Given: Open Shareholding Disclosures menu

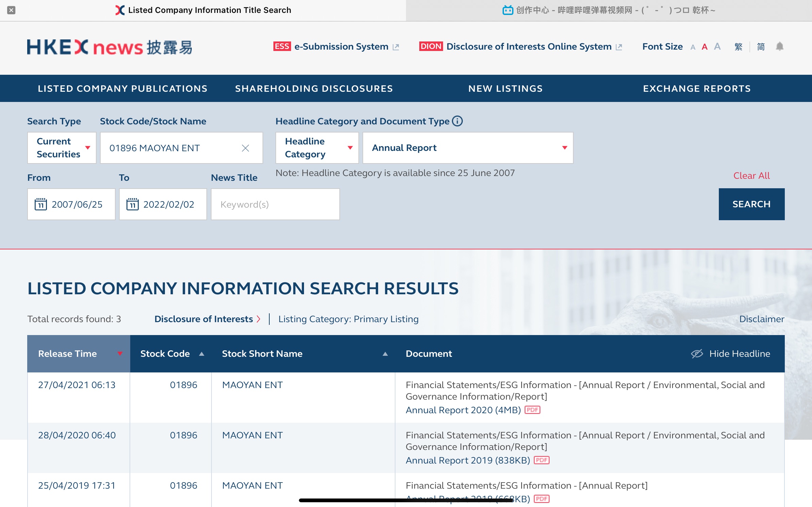Looking at the screenshot, I should 314,88.
